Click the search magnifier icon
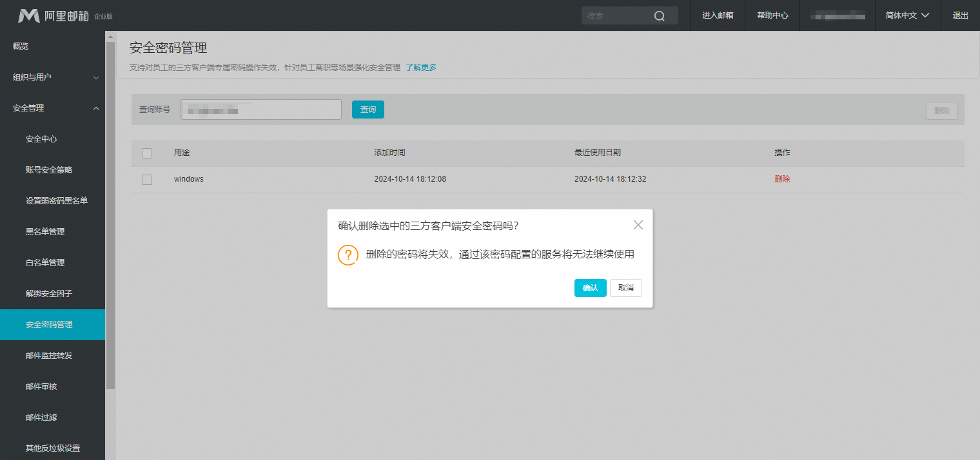The height and width of the screenshot is (460, 980). tap(659, 16)
